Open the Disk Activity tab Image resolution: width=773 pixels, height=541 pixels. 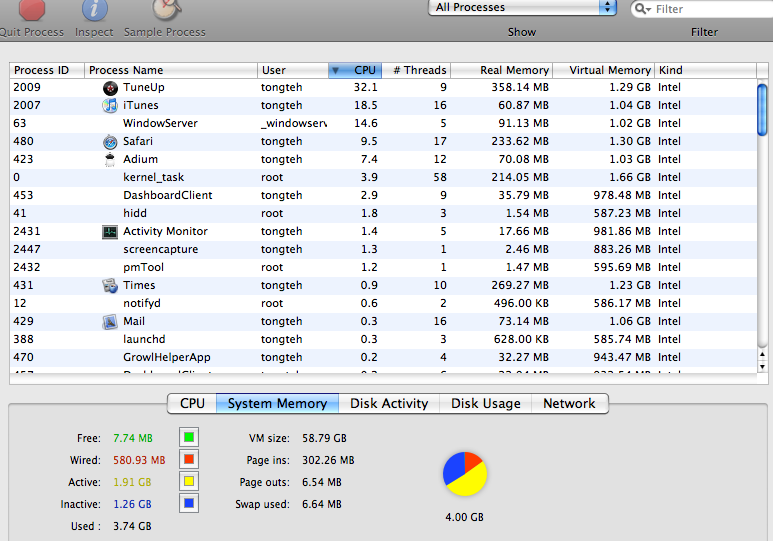(x=389, y=403)
